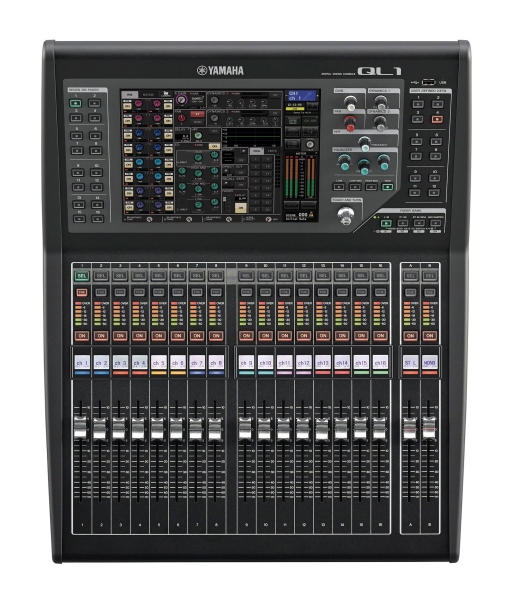
Task: Trigger User Defined Key 11
Action: [415, 192]
